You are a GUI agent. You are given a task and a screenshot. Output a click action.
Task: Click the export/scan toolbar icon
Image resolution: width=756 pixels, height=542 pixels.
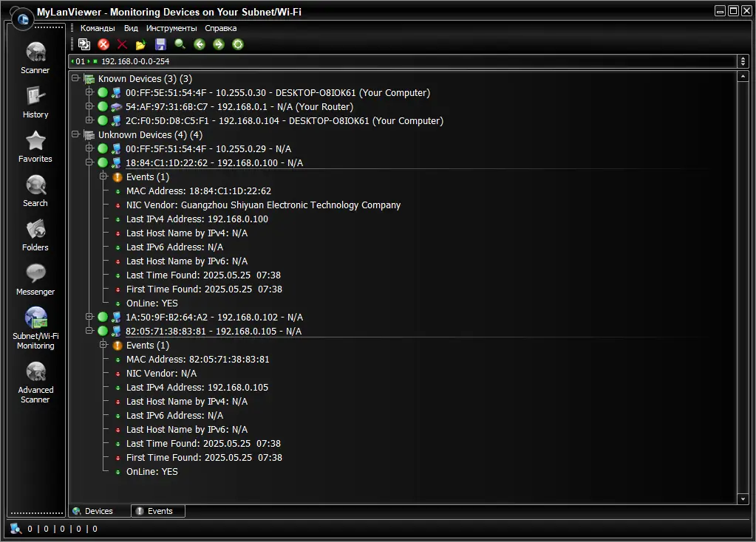[x=84, y=44]
